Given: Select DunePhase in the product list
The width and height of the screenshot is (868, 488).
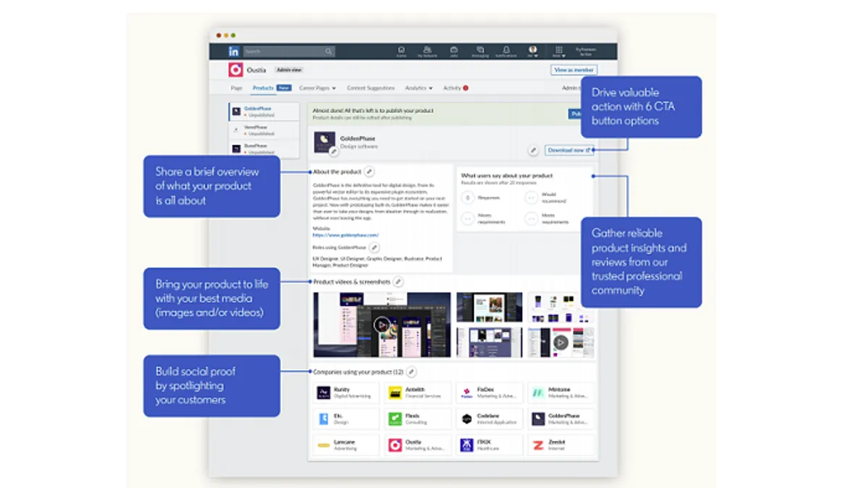Looking at the screenshot, I should (x=264, y=149).
